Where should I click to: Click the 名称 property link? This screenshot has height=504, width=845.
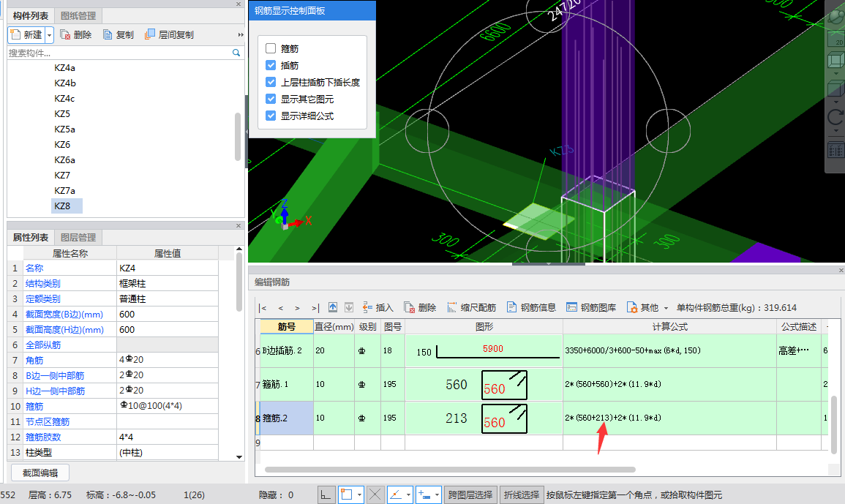34,268
